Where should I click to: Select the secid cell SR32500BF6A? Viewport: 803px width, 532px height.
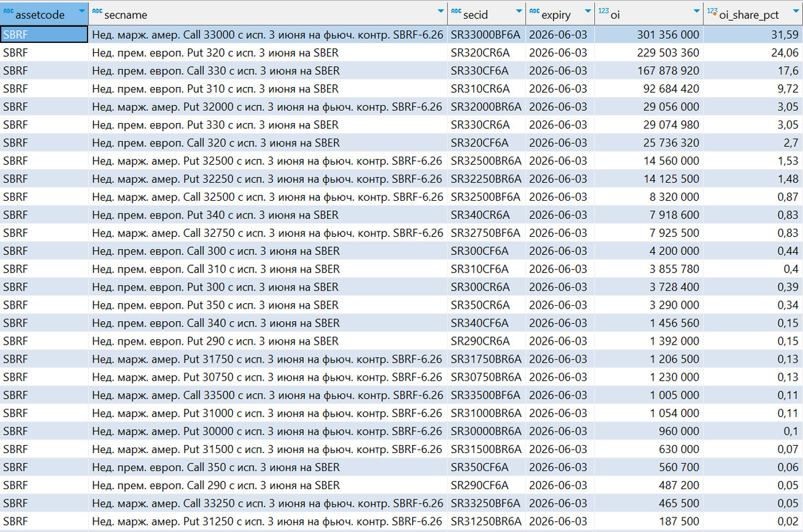(x=486, y=197)
